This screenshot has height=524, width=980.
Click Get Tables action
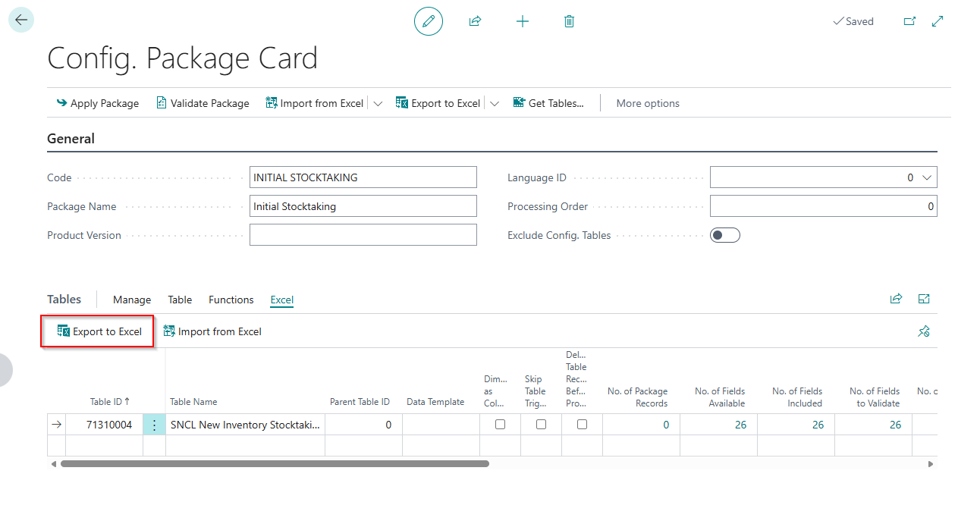click(x=548, y=103)
